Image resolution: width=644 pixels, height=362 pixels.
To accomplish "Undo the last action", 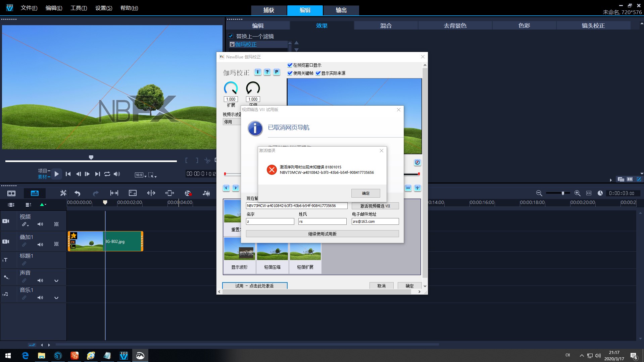I will point(78,193).
